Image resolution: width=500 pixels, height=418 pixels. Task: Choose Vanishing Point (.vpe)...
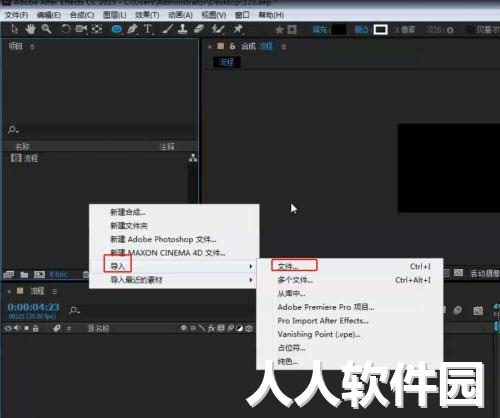pyautogui.click(x=350, y=334)
